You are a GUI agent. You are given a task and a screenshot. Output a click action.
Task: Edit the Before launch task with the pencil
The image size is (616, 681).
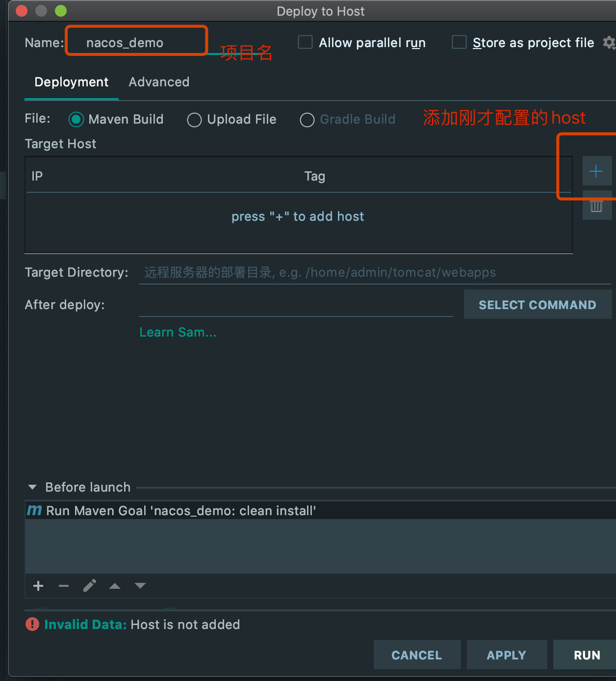point(89,586)
